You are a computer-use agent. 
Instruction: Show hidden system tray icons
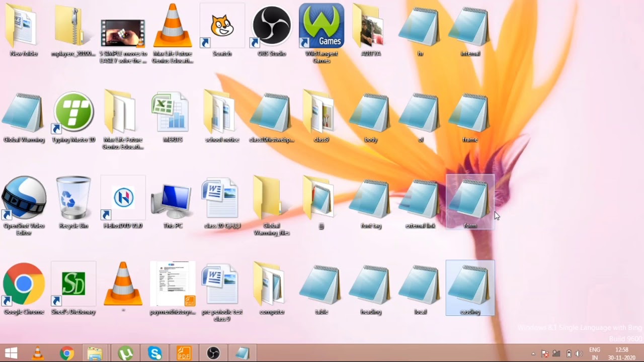[533, 354]
